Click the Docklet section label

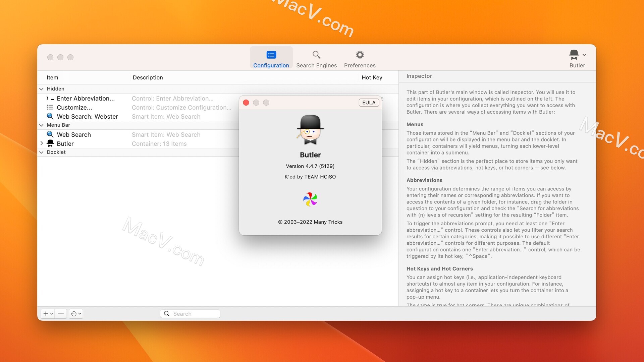tap(56, 152)
